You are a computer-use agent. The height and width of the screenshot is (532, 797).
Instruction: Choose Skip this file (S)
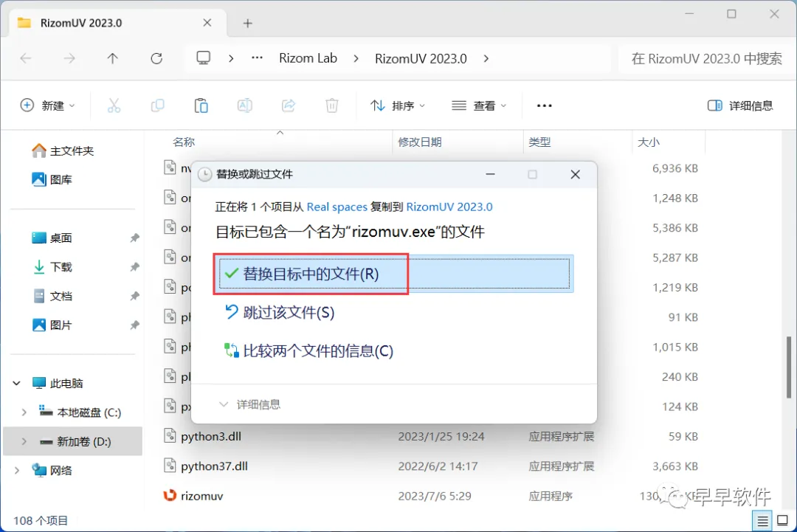[280, 312]
